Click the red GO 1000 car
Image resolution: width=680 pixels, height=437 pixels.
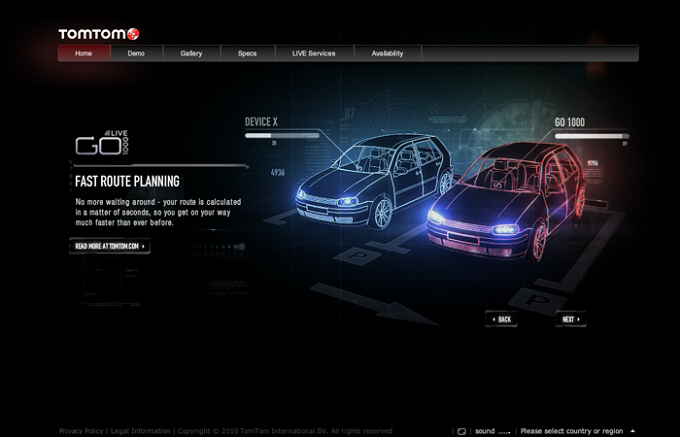[507, 202]
